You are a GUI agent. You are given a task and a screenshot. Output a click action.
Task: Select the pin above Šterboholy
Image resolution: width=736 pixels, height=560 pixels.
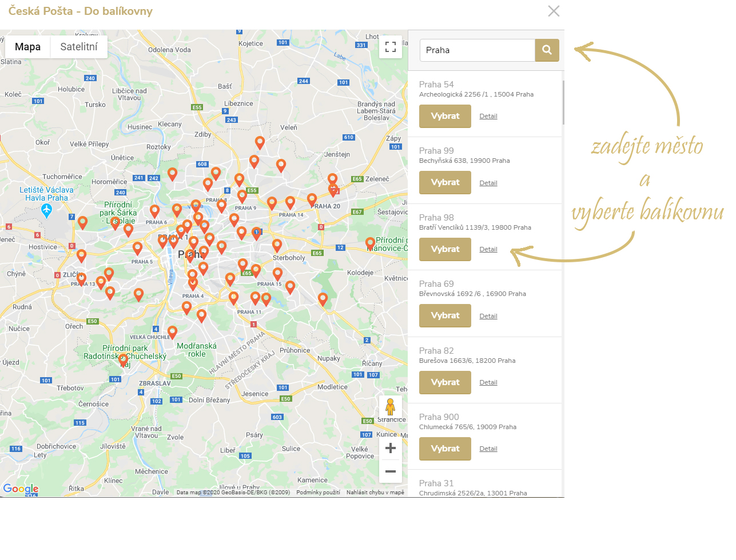coord(277,246)
